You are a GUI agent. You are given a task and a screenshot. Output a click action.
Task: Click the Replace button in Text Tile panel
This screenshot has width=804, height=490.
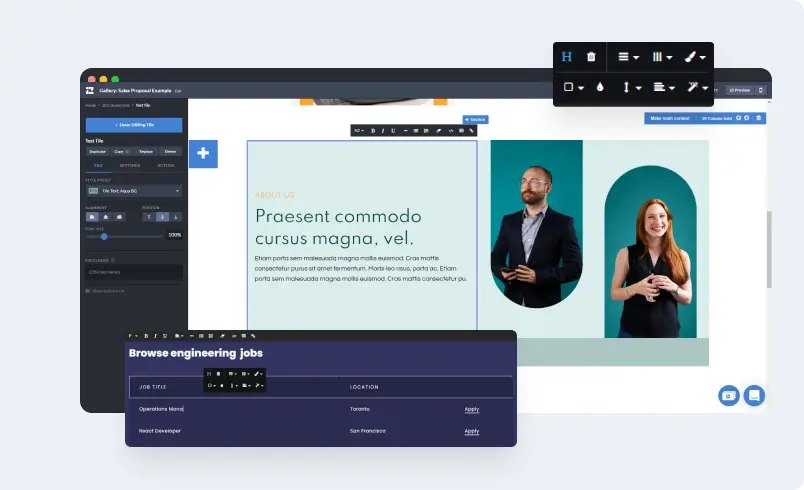[146, 152]
